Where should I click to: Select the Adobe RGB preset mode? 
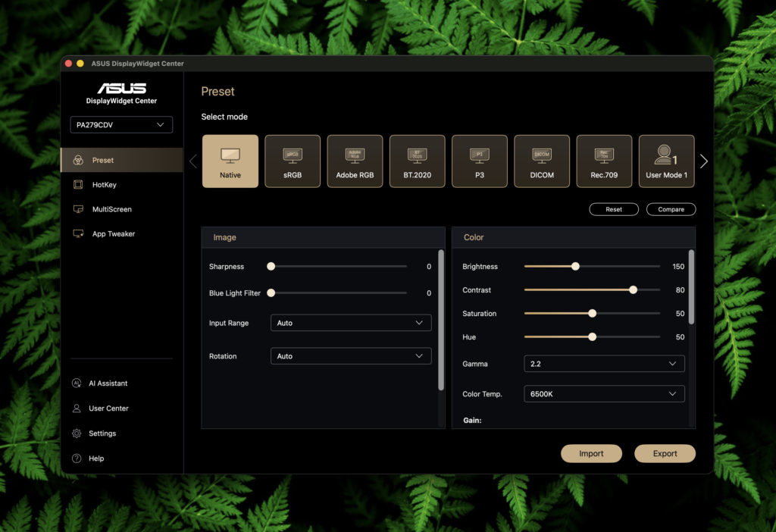pyautogui.click(x=355, y=161)
